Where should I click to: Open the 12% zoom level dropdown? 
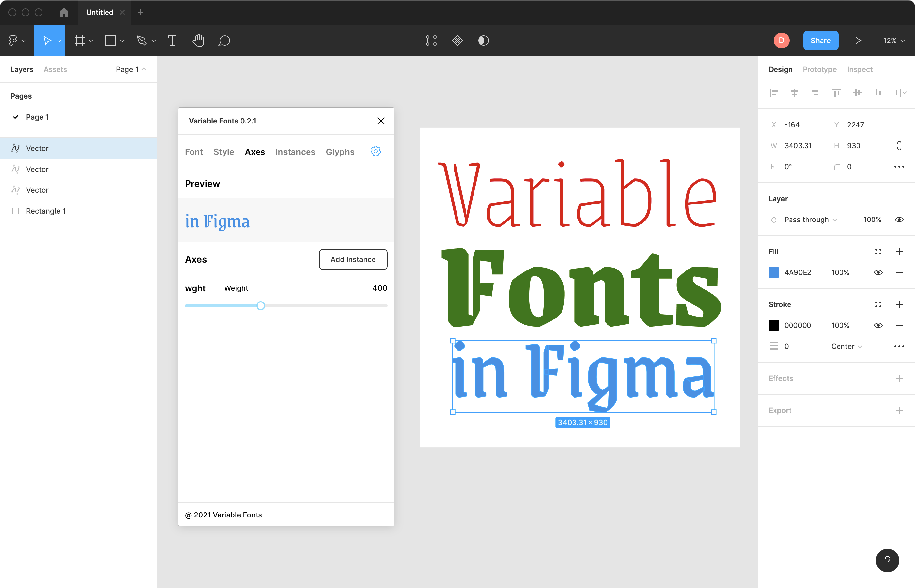[x=893, y=41]
